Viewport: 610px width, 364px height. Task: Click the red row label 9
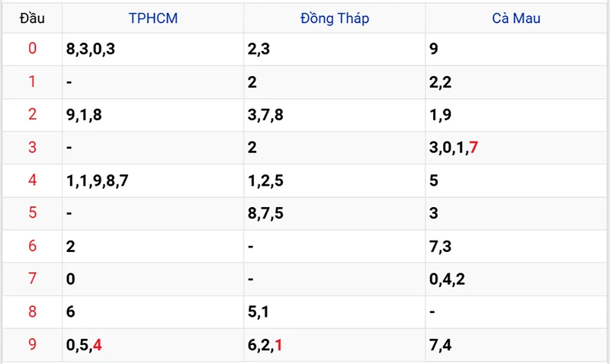tap(32, 344)
